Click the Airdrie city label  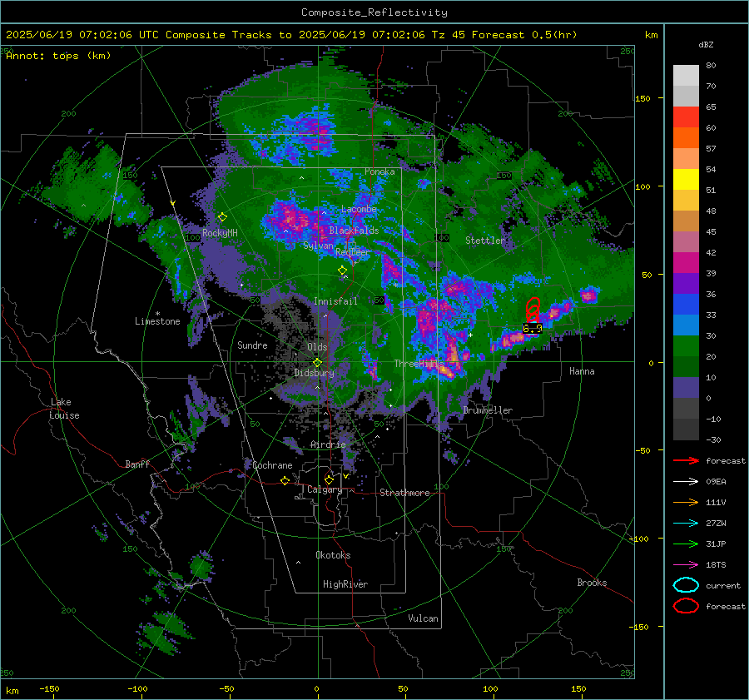click(328, 444)
